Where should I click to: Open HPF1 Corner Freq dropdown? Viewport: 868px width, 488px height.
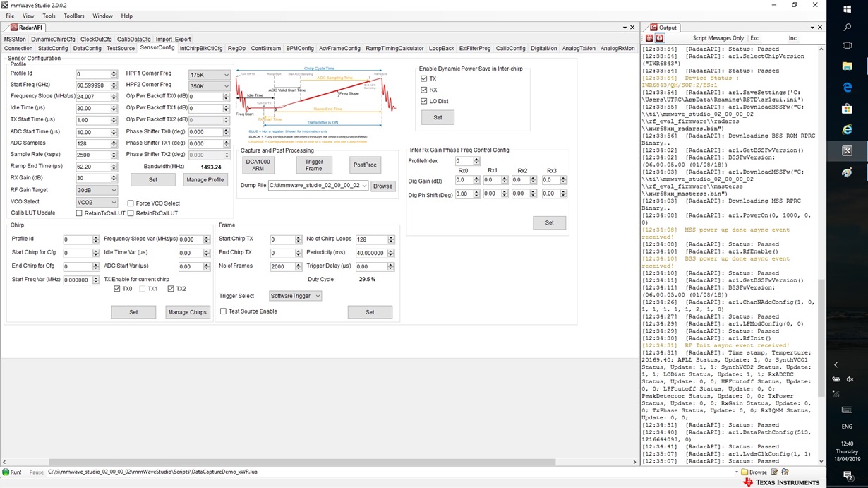(210, 74)
